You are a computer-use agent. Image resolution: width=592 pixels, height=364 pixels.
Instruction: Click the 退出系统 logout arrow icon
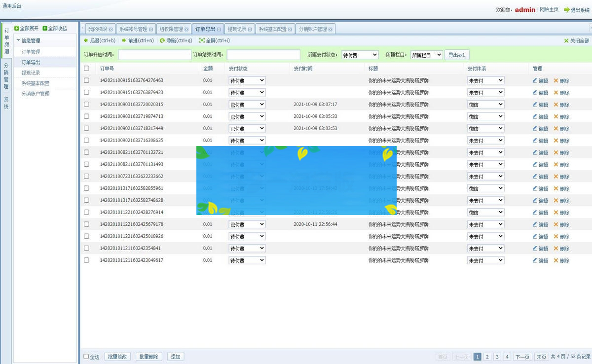[x=567, y=10]
